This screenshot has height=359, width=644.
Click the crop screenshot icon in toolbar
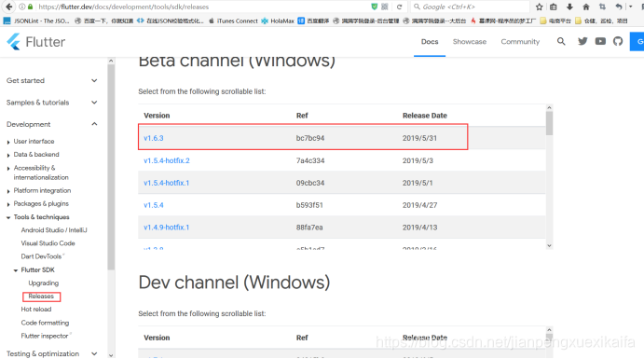pyautogui.click(x=602, y=7)
